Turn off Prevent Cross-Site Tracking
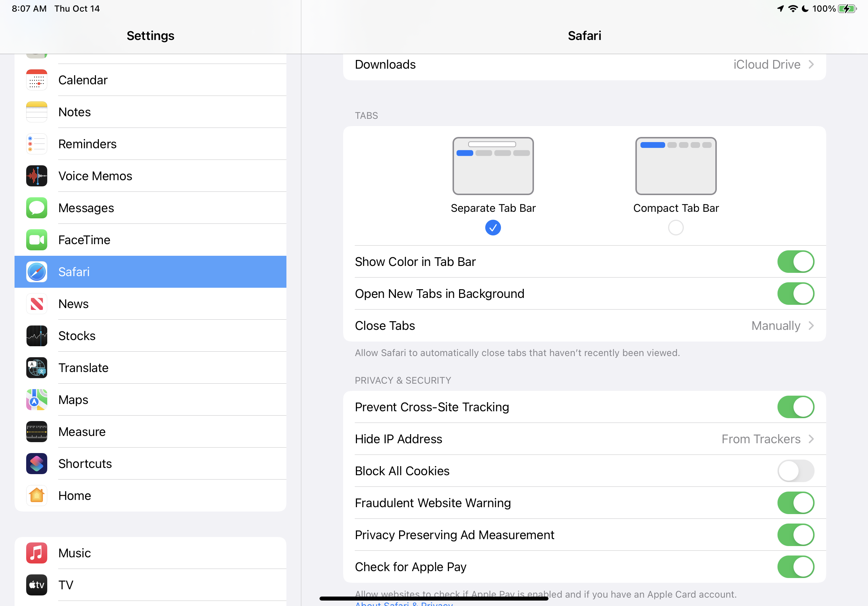868x606 pixels. pyautogui.click(x=795, y=407)
